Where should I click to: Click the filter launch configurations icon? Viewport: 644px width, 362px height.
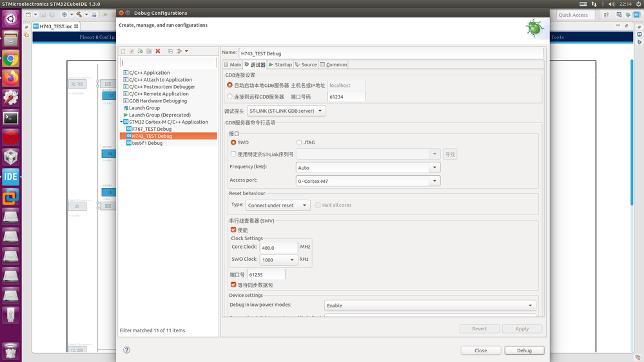pyautogui.click(x=179, y=52)
